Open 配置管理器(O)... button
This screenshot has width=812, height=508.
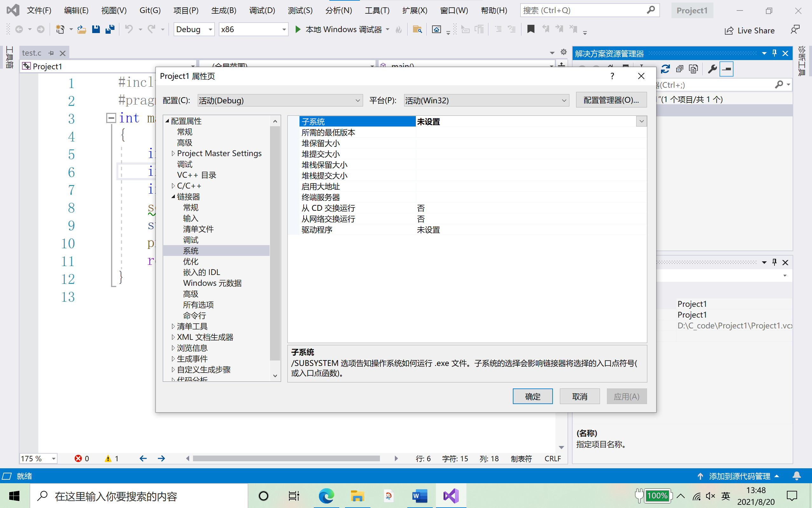(611, 100)
